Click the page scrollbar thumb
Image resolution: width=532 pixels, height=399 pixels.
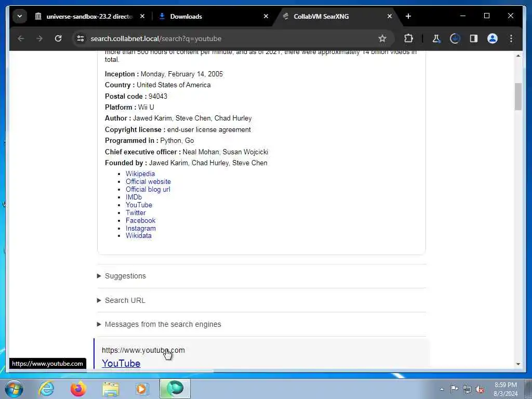pyautogui.click(x=518, y=97)
